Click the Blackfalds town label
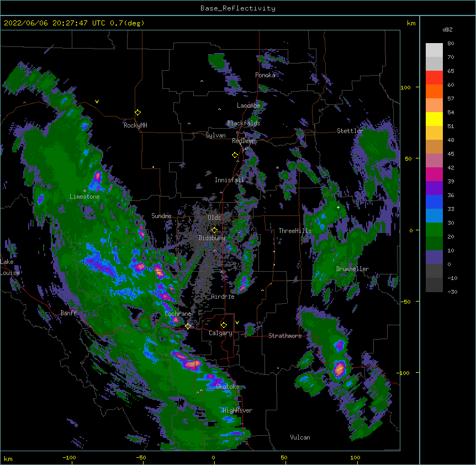 pos(244,123)
